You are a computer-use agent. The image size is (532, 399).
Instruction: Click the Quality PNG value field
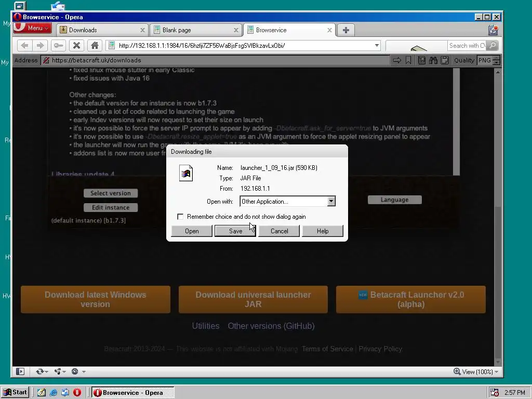click(485, 60)
